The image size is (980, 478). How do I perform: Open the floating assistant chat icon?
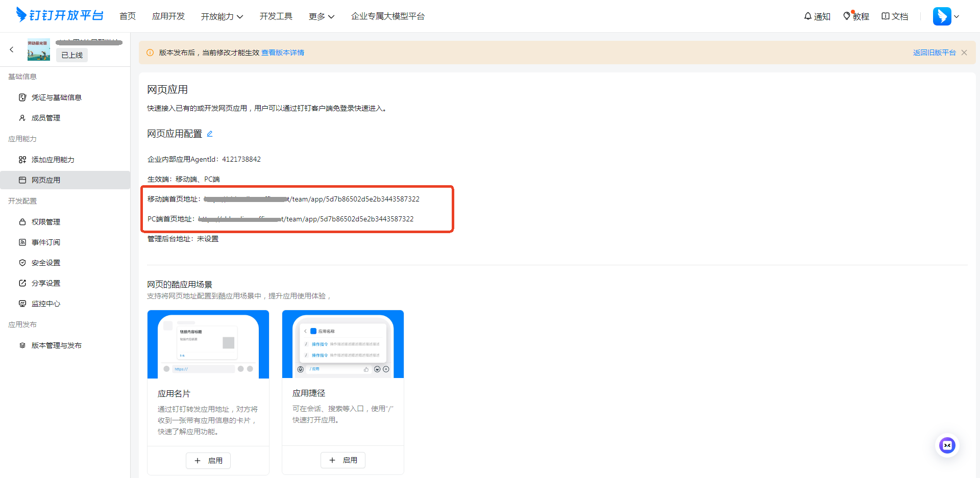click(x=947, y=445)
